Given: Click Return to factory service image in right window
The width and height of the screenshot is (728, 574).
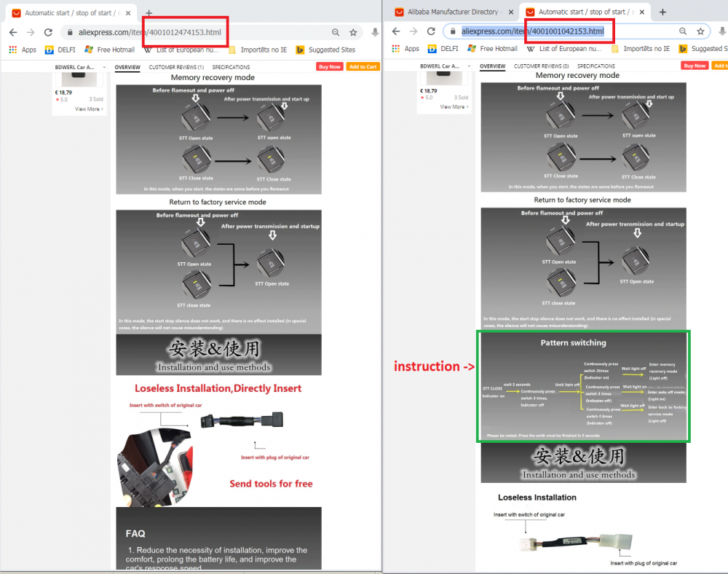Looking at the screenshot, I should 584,268.
